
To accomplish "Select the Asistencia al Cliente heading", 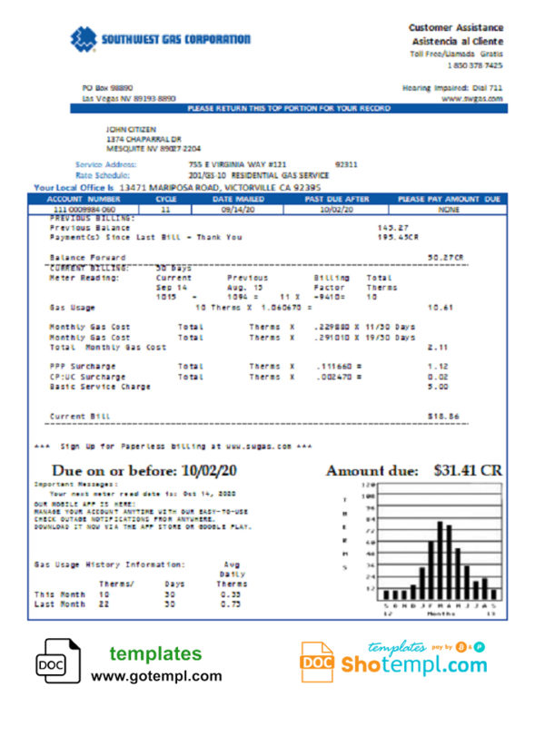I will tap(457, 42).
